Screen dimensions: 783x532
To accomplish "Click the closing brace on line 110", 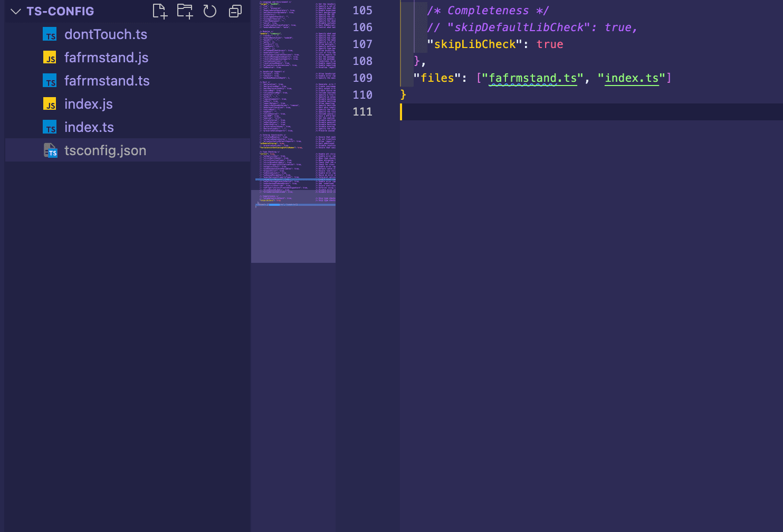I will (403, 95).
